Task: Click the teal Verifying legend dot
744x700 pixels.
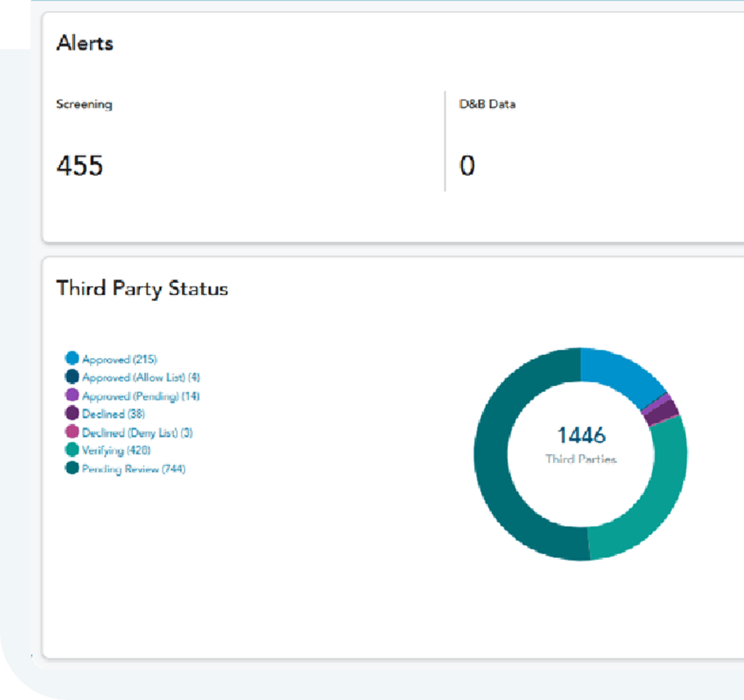Action: (72, 451)
